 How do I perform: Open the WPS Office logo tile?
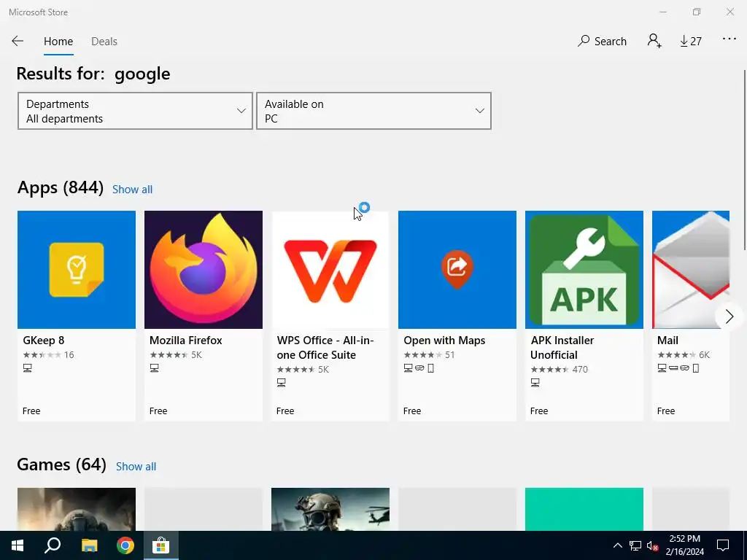tap(330, 270)
